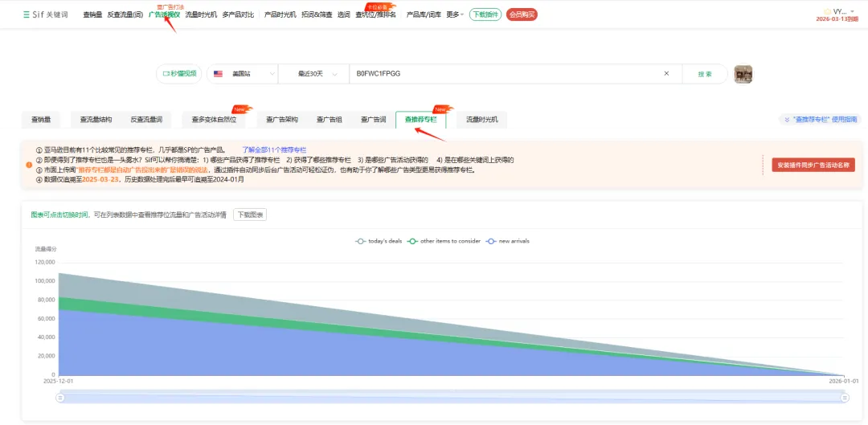
Task: Click the 秒懂视频 button
Action: coord(179,74)
